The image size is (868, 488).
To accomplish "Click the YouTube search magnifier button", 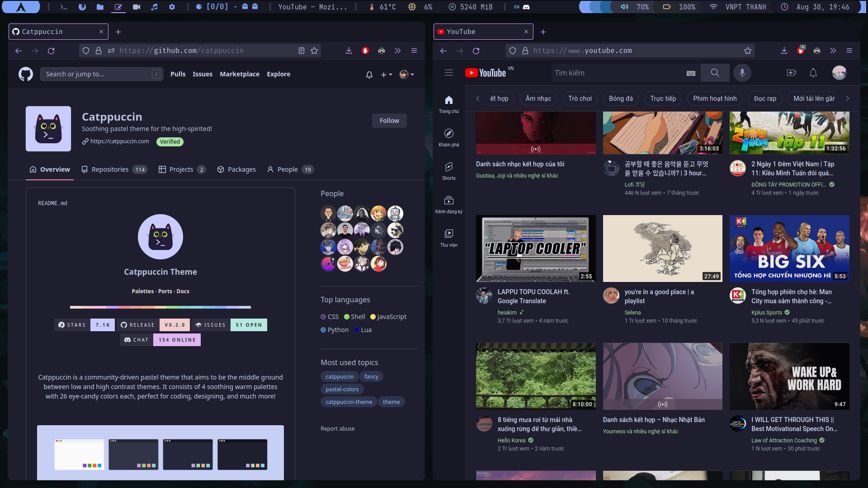I will (x=715, y=73).
